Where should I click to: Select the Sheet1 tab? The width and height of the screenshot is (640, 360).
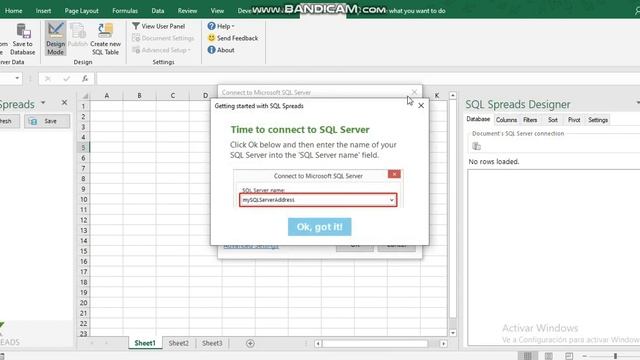click(x=145, y=343)
